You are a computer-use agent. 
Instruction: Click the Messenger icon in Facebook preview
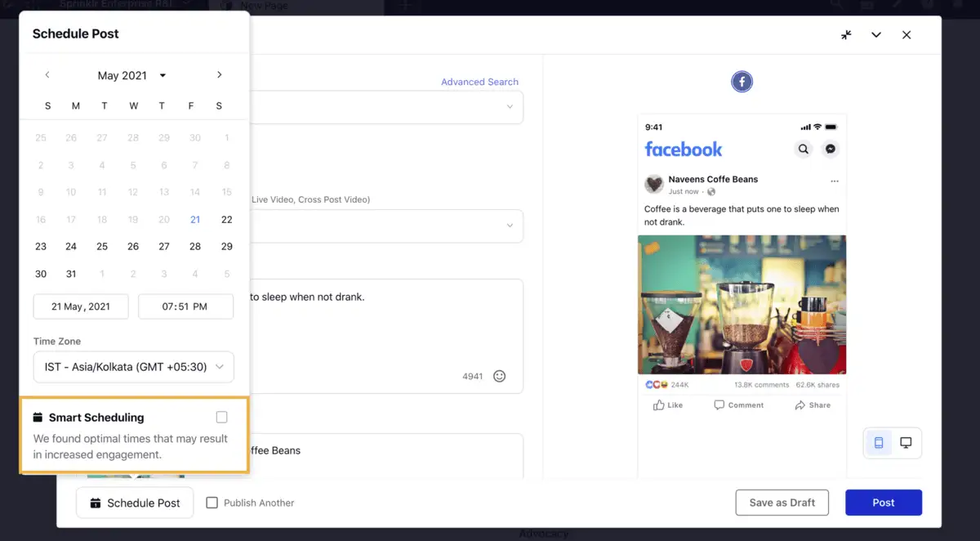coord(830,149)
